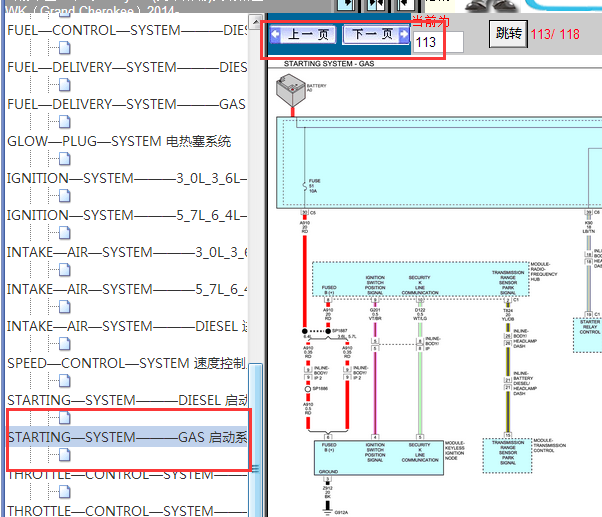The height and width of the screenshot is (517, 602).
Task: Select IGNITION—SYSTEM 3_0L_3_6L tree entry
Action: pyautogui.click(x=127, y=178)
